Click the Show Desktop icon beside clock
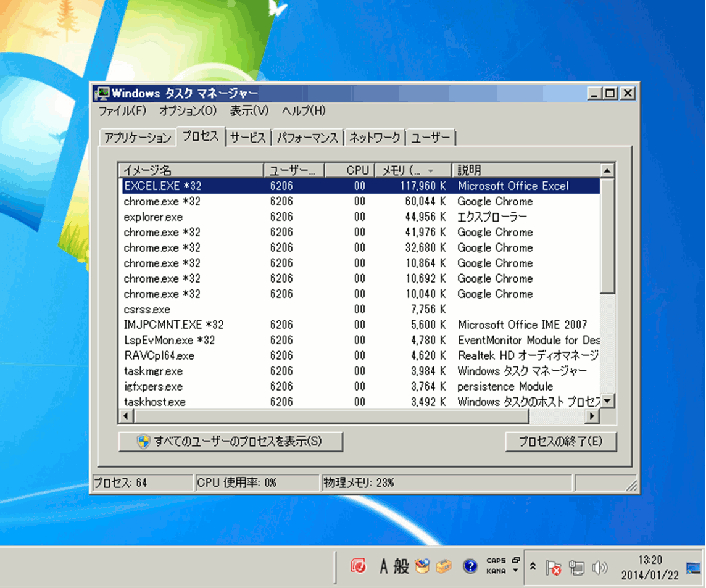 click(693, 568)
